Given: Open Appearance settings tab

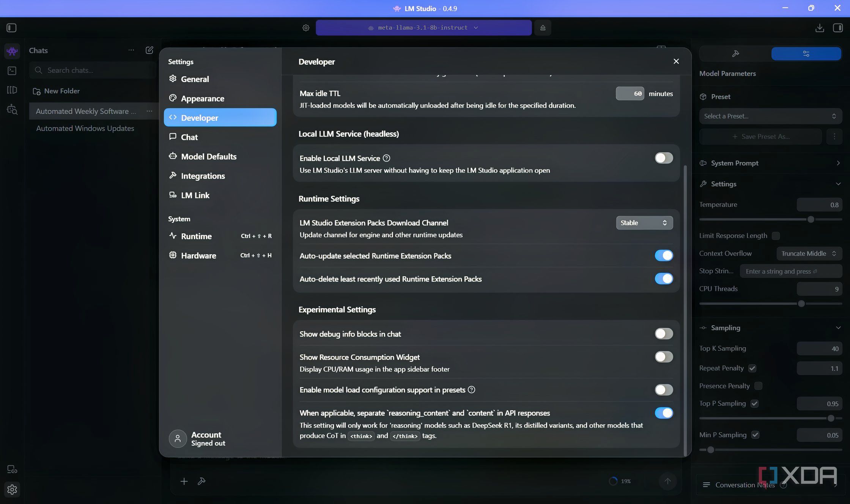Looking at the screenshot, I should (220, 98).
